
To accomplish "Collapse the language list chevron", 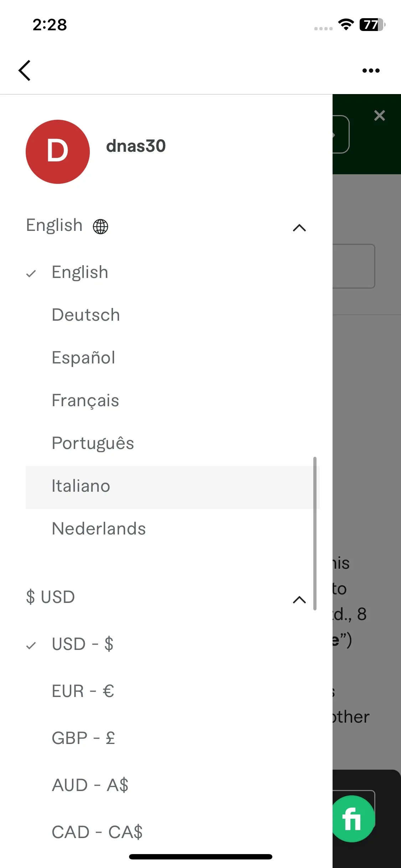I will (299, 227).
